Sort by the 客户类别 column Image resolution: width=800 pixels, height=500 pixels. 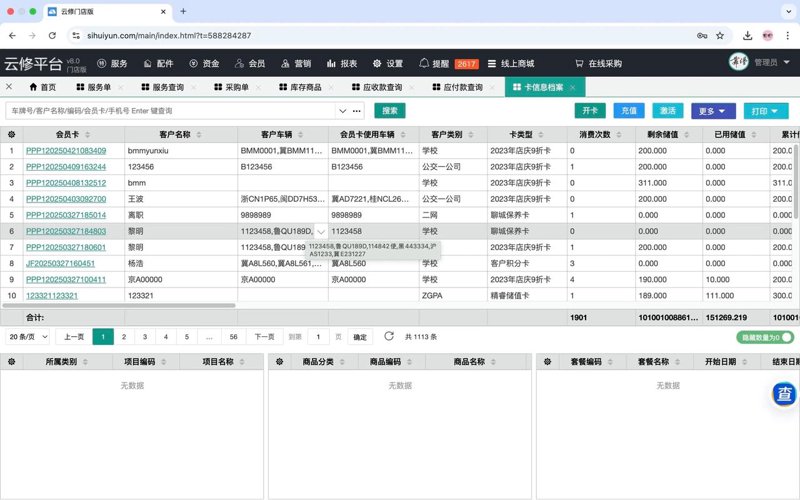tap(470, 135)
